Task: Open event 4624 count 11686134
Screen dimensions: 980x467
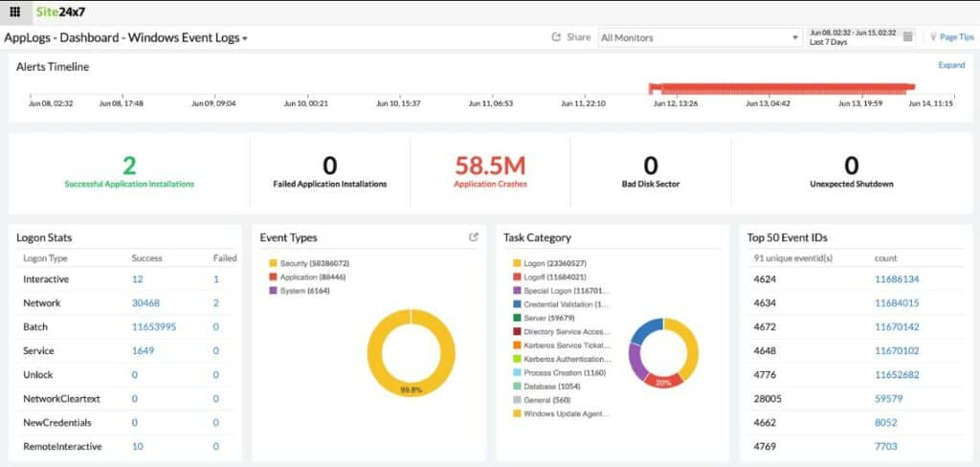Action: click(897, 279)
